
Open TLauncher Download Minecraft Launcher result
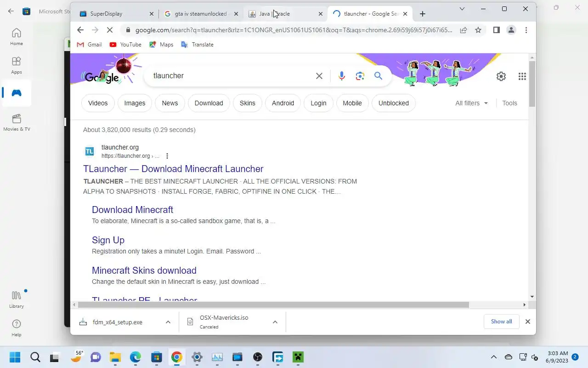(173, 169)
